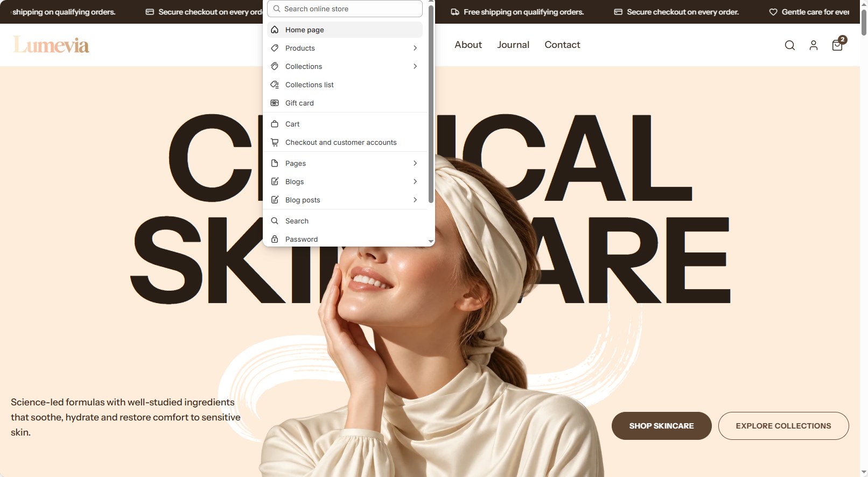Click the heart icon beside Gentle care

tap(773, 12)
